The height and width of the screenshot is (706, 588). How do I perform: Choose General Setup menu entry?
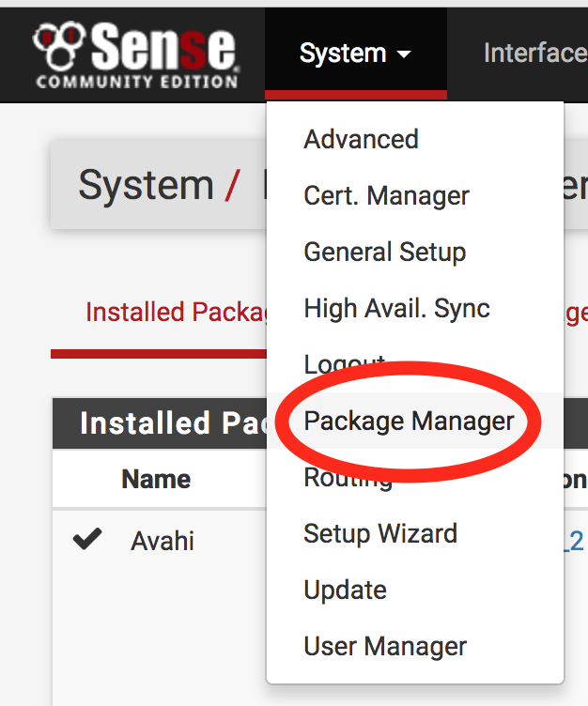click(x=384, y=253)
